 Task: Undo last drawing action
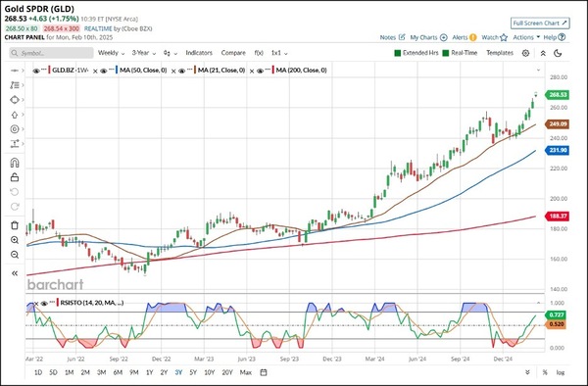(15, 192)
